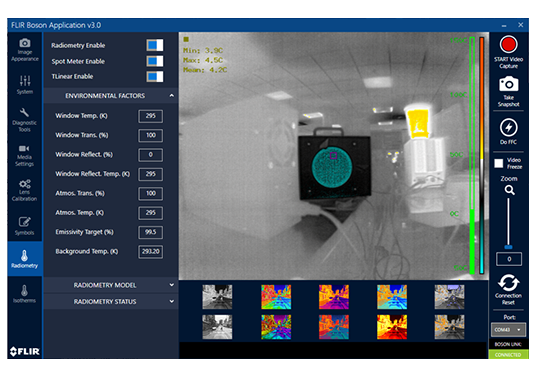Select the orange-teal palette thumbnail in bottom row
The image size is (536, 370).
(x=334, y=327)
